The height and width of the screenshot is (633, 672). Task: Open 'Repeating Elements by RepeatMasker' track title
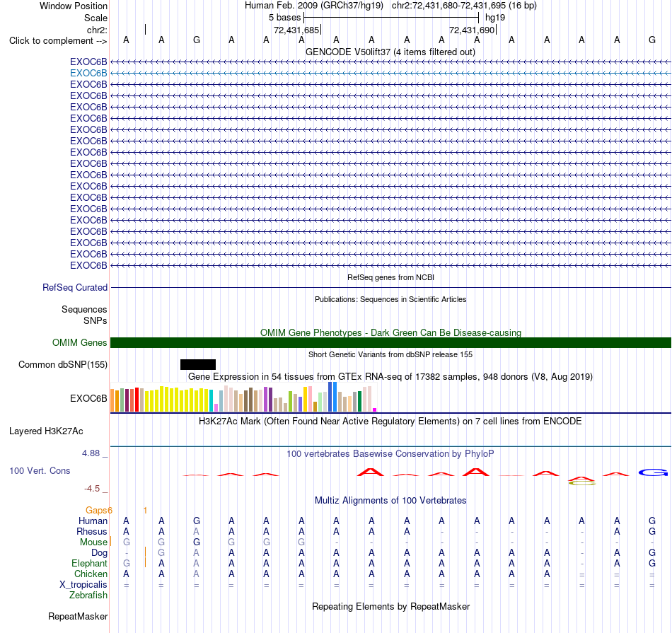click(390, 606)
